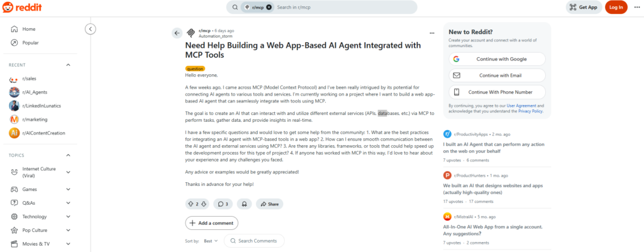Remove the r/mcp search filter chip

(269, 7)
